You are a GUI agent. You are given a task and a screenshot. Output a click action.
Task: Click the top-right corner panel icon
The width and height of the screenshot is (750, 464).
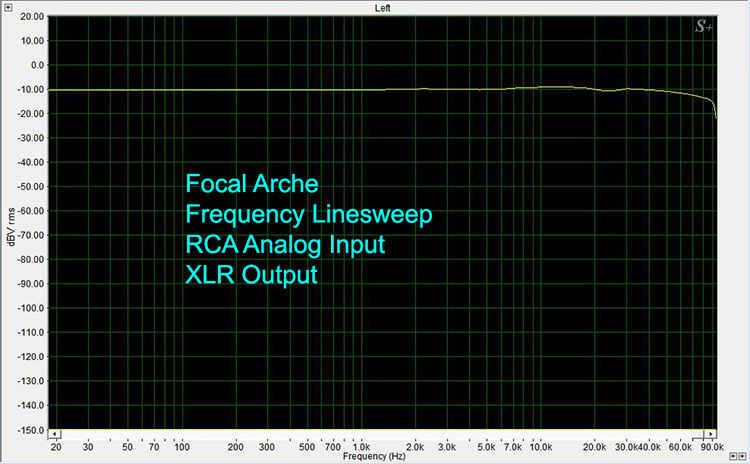click(739, 6)
